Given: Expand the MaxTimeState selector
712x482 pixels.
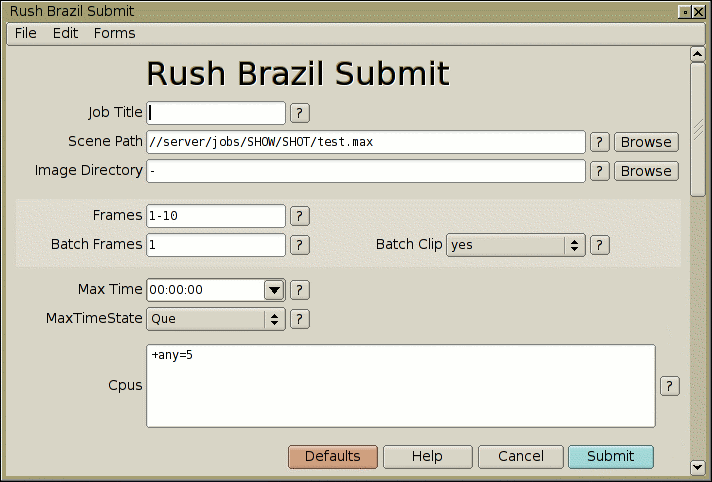Looking at the screenshot, I should (x=216, y=319).
